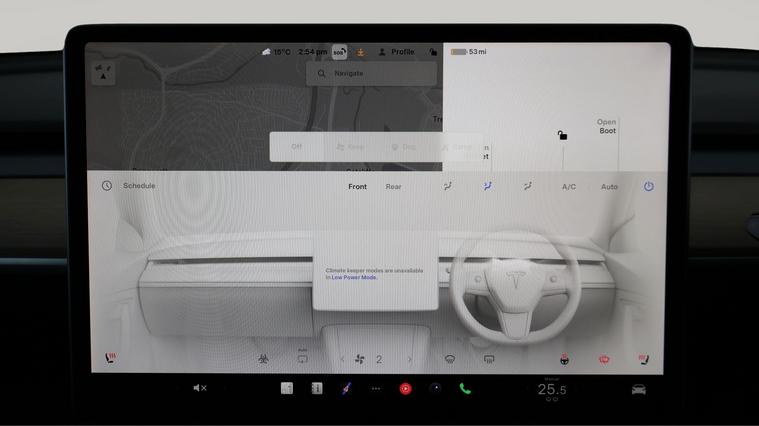Image resolution: width=759 pixels, height=426 pixels.
Task: Tap the Navigate search field
Action: tap(371, 73)
